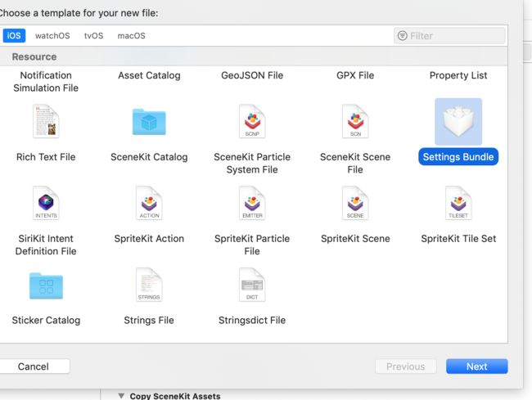Click Cancel to dismiss the dialog
Image resolution: width=532 pixels, height=400 pixels.
(x=34, y=366)
